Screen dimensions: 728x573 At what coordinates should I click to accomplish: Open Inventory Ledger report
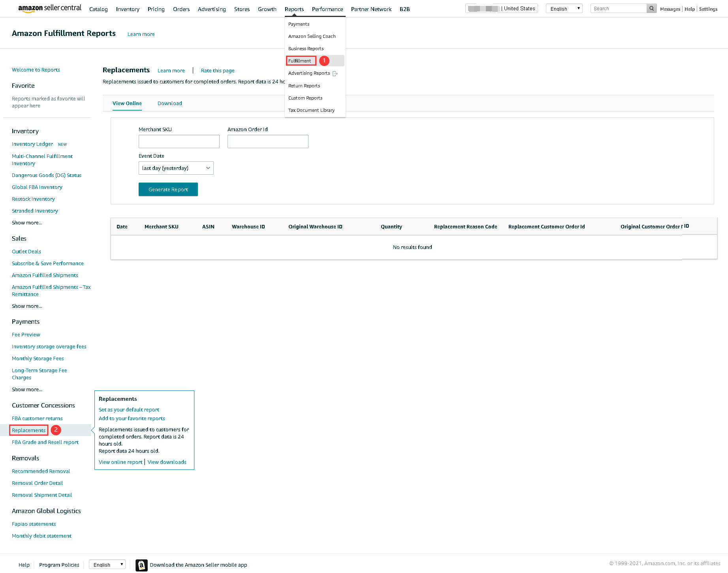coord(32,144)
